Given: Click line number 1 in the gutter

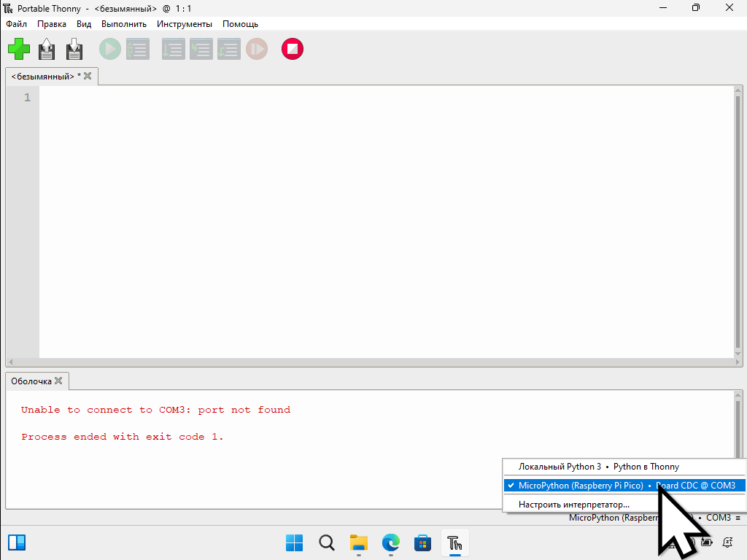Looking at the screenshot, I should [x=27, y=98].
